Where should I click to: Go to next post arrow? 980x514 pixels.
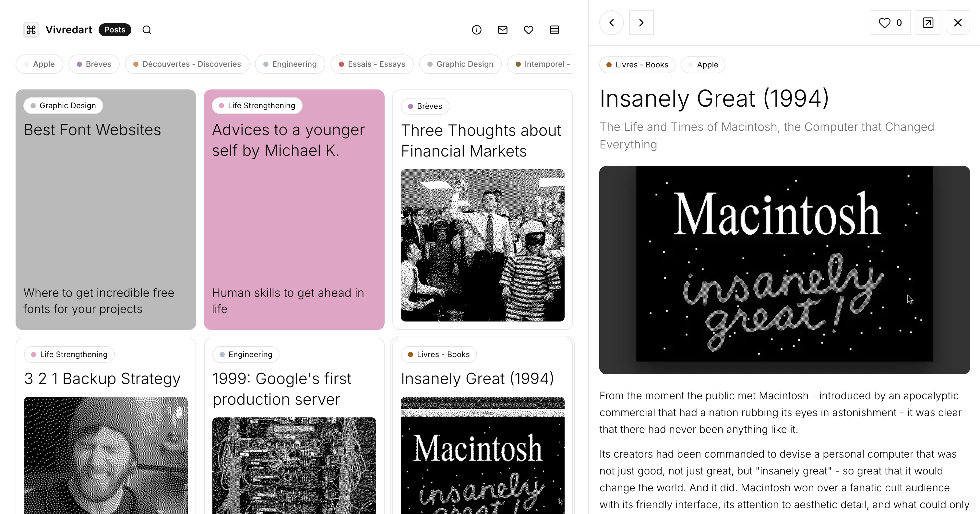[641, 23]
